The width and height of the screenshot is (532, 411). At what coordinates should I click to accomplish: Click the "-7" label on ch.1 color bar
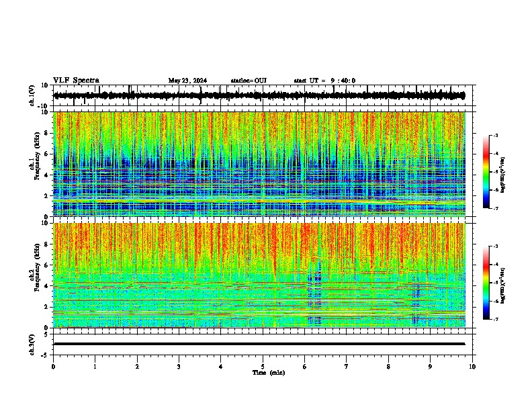[496, 208]
